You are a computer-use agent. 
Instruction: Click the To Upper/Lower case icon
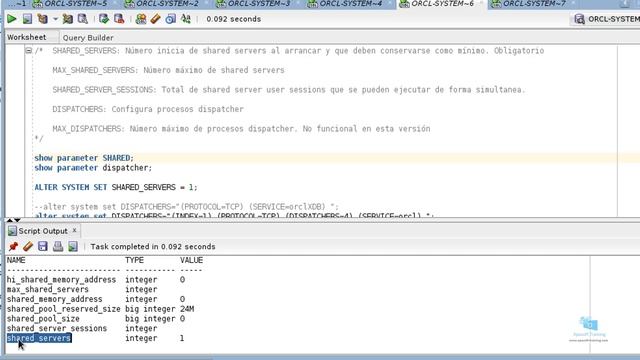click(x=186, y=19)
